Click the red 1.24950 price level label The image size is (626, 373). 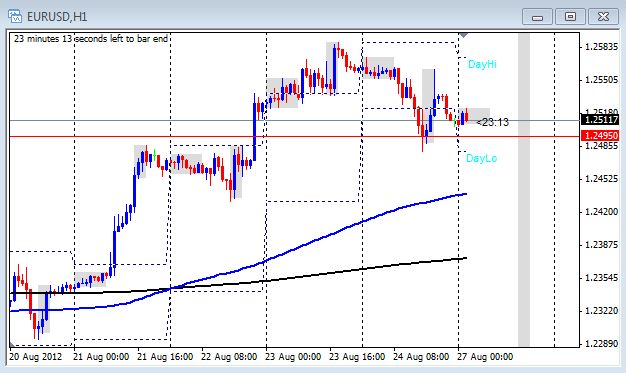(x=600, y=136)
